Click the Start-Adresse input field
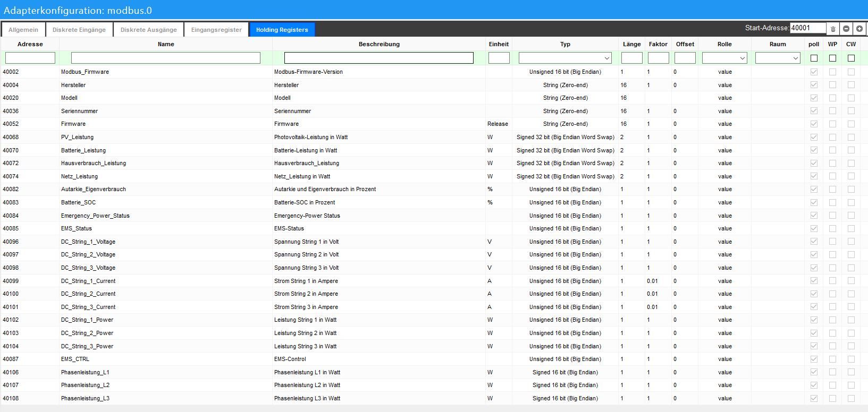The height and width of the screenshot is (412, 868). tap(808, 28)
